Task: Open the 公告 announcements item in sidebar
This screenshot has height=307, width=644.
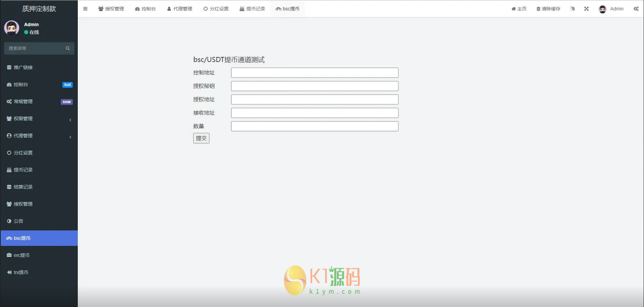Action: coord(39,221)
